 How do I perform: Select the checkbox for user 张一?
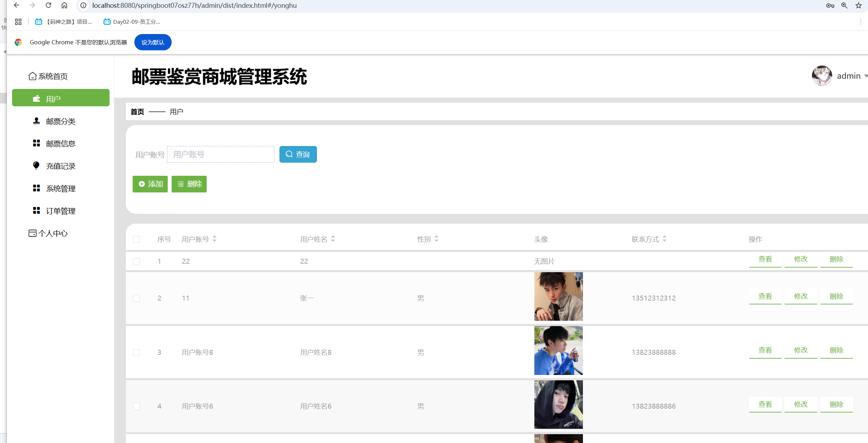tap(136, 298)
